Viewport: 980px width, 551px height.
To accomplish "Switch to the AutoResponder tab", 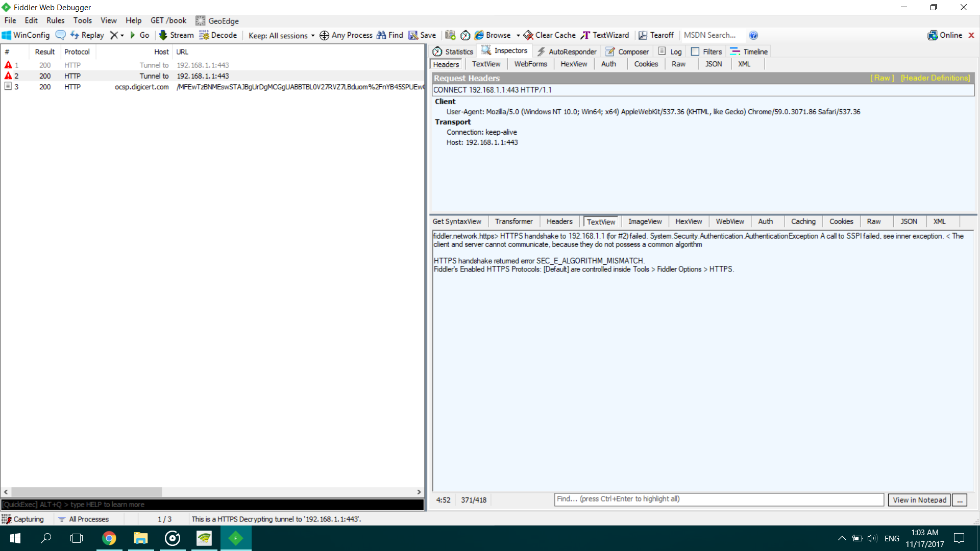I will 567,52.
